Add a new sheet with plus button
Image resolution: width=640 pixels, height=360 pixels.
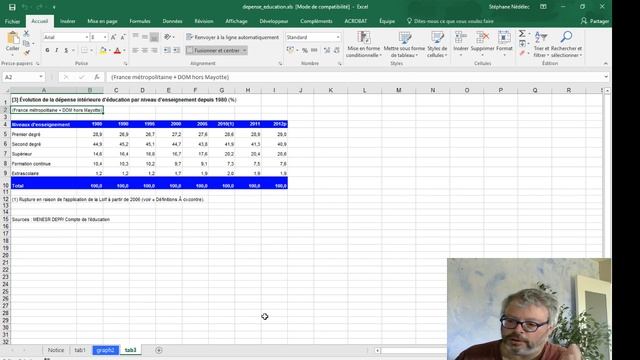pyautogui.click(x=159, y=350)
